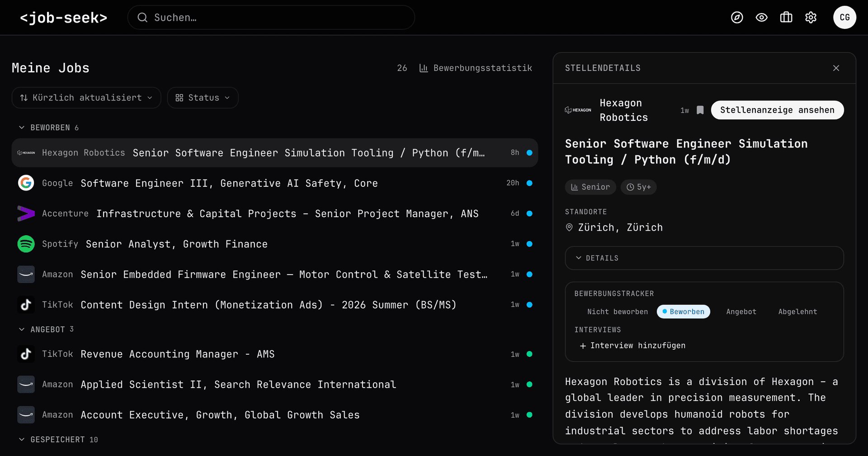
Task: Click the Hexagon logo in details panel
Action: point(578,110)
